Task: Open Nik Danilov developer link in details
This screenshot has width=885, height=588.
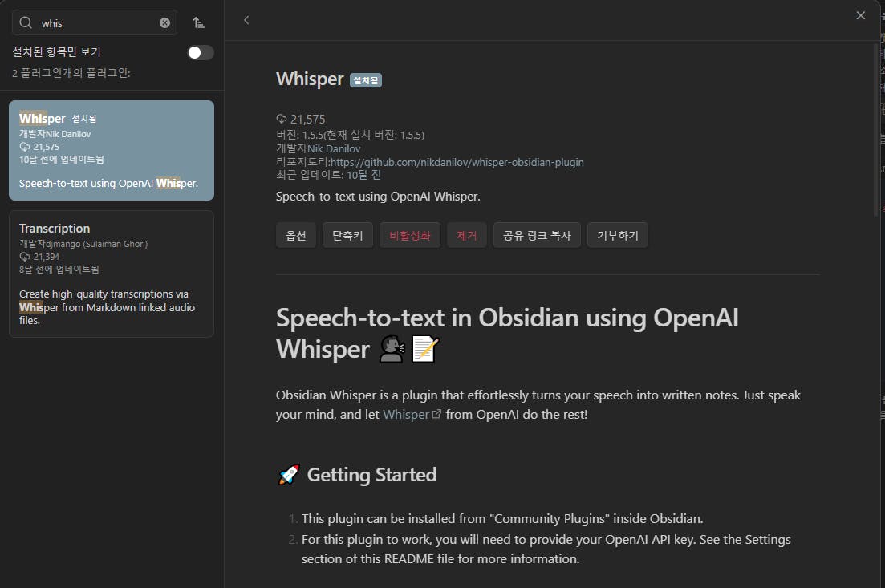Action: click(334, 148)
